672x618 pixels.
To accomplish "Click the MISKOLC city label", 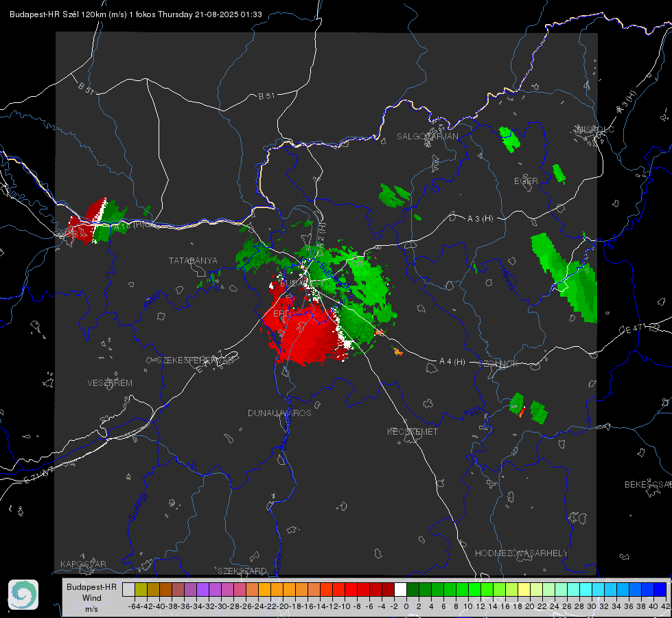I will point(595,129).
